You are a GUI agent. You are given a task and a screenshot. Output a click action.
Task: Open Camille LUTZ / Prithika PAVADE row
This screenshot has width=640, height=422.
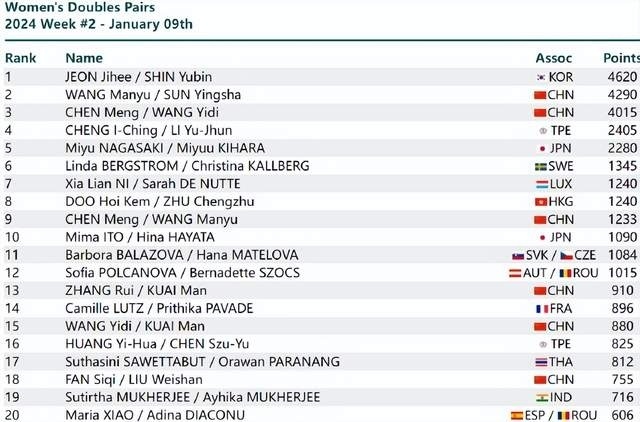322,309
